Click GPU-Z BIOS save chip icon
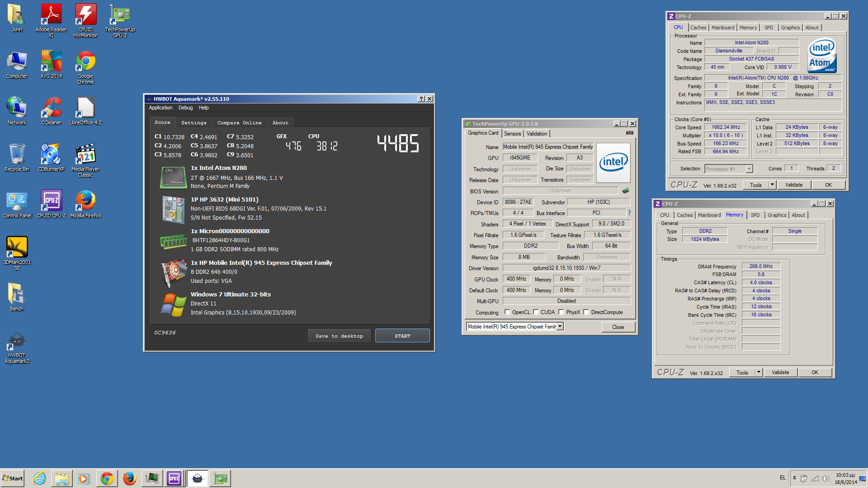 tap(626, 191)
